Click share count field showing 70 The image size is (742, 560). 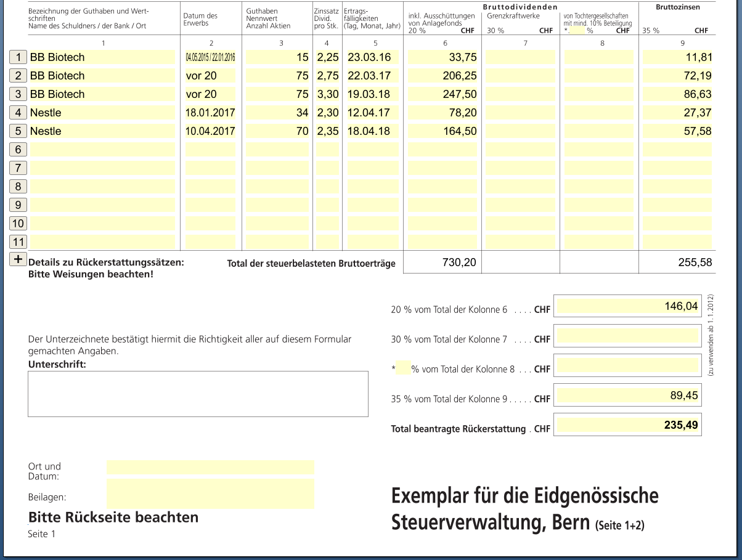click(278, 131)
